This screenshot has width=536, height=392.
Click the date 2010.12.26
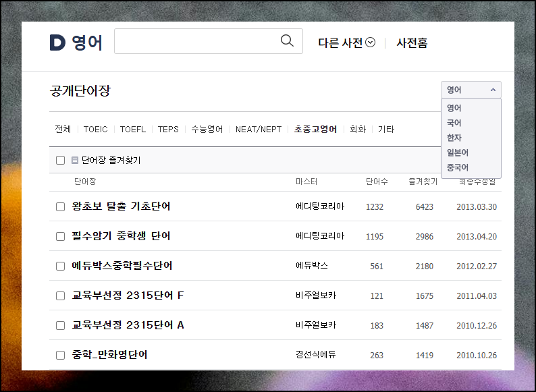click(x=477, y=326)
